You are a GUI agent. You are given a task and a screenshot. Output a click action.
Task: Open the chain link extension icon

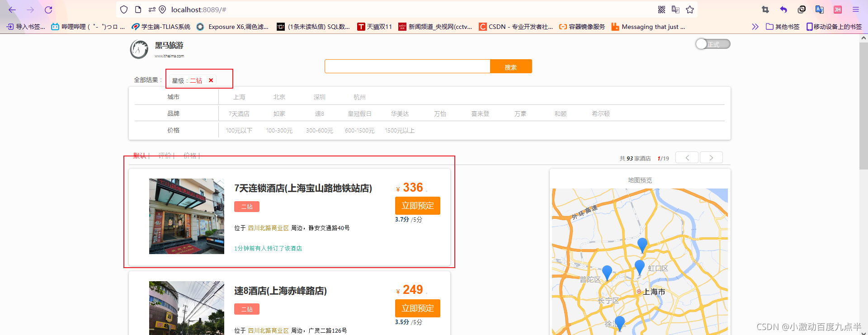tap(802, 9)
